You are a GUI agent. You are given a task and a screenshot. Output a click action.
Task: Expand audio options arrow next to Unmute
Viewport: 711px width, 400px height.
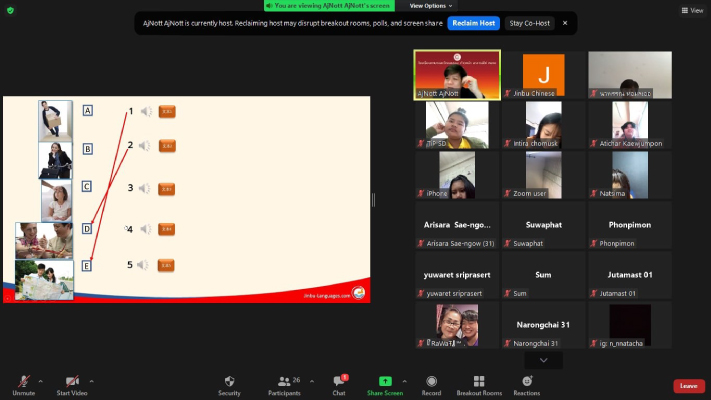pyautogui.click(x=40, y=381)
